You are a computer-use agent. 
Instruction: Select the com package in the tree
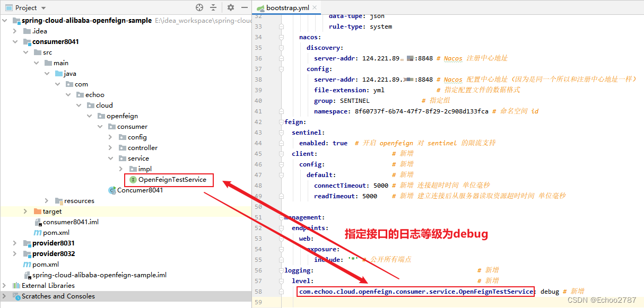click(x=81, y=84)
